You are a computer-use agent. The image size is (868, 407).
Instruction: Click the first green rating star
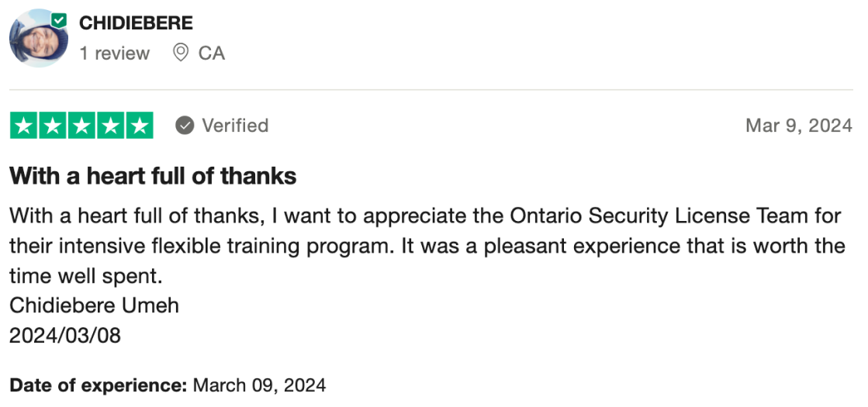pyautogui.click(x=24, y=126)
